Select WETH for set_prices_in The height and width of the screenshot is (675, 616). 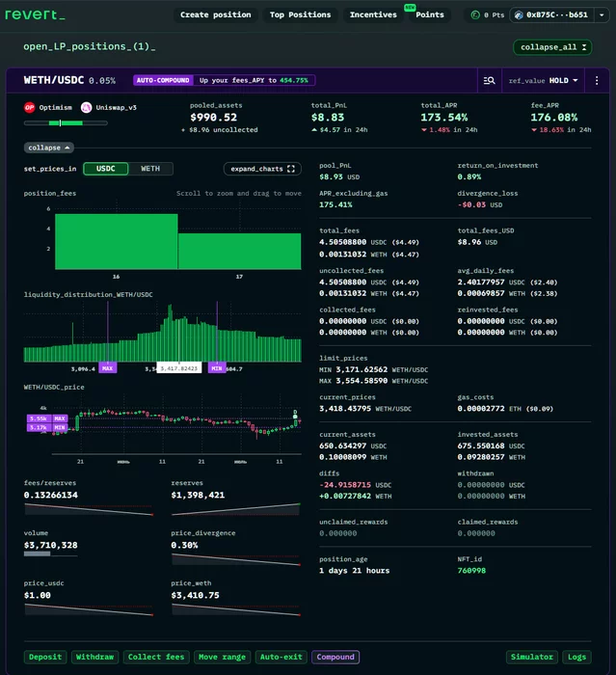pos(150,169)
